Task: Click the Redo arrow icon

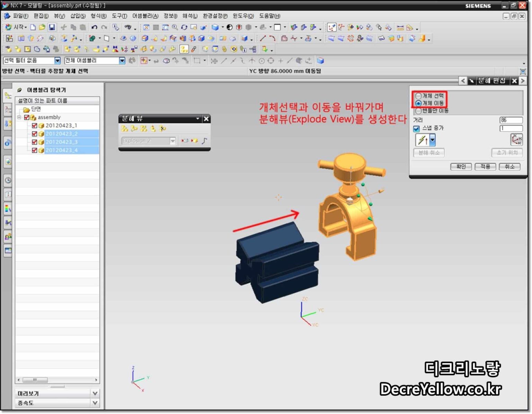Action: tap(104, 27)
